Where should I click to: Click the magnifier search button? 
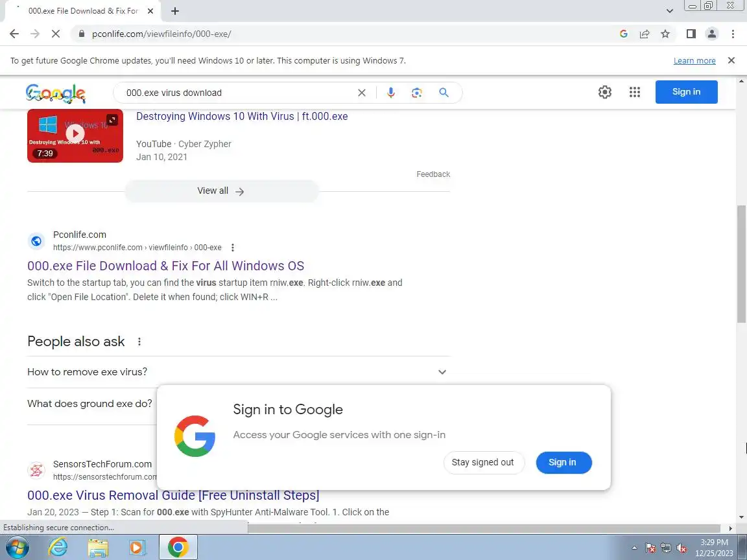click(x=444, y=93)
